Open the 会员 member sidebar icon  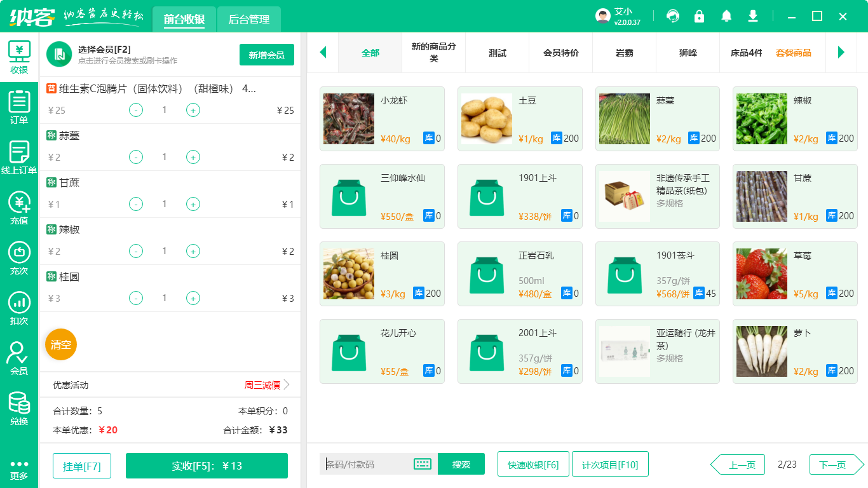[x=19, y=358]
